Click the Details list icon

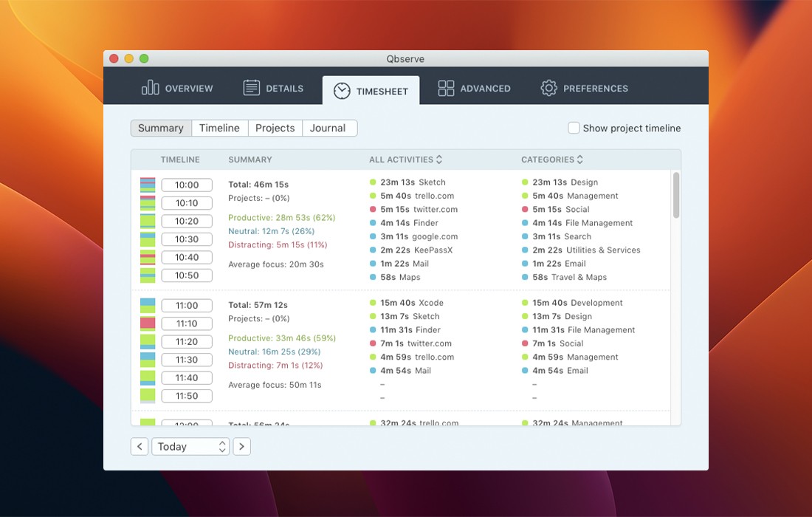(x=252, y=88)
